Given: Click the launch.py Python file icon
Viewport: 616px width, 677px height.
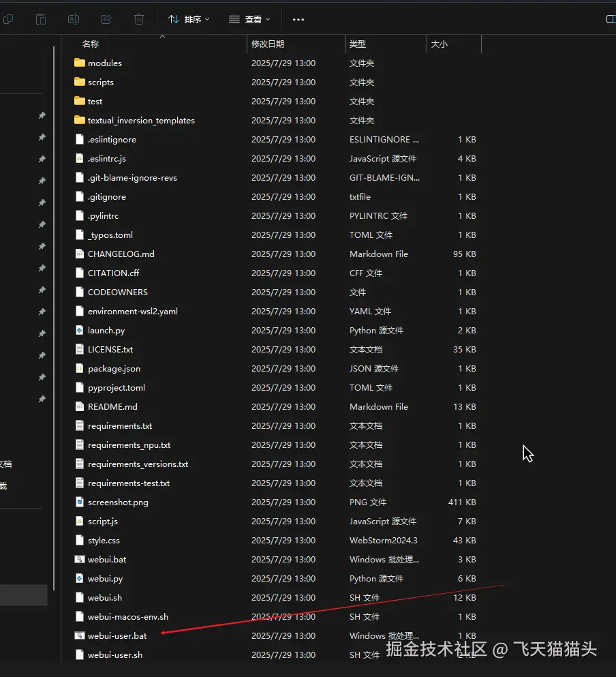Looking at the screenshot, I should (80, 330).
